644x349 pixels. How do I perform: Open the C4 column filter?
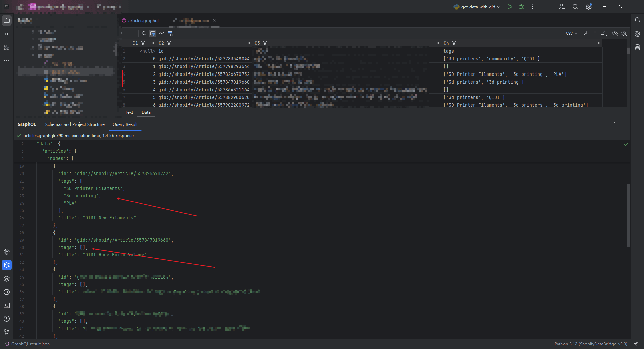(x=454, y=43)
